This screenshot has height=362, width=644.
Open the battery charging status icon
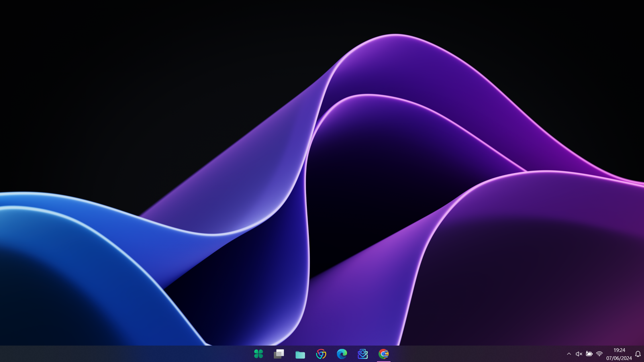(x=589, y=354)
